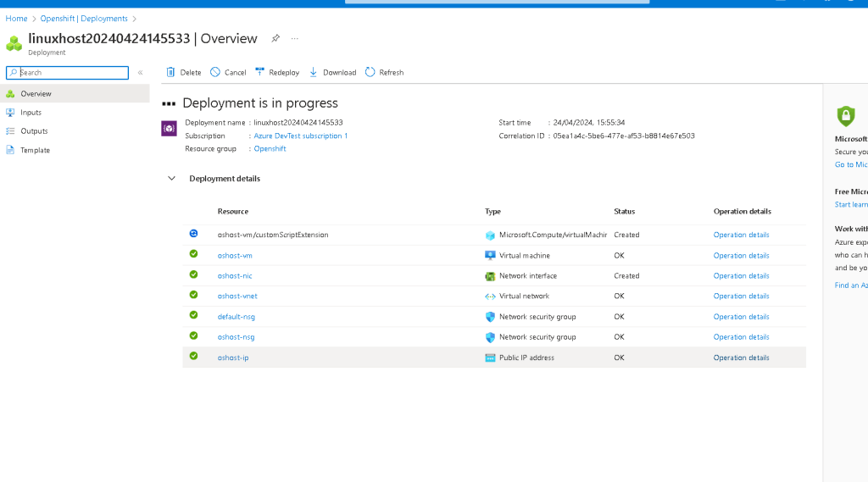Open Operation details for oshost-vm

(x=741, y=256)
